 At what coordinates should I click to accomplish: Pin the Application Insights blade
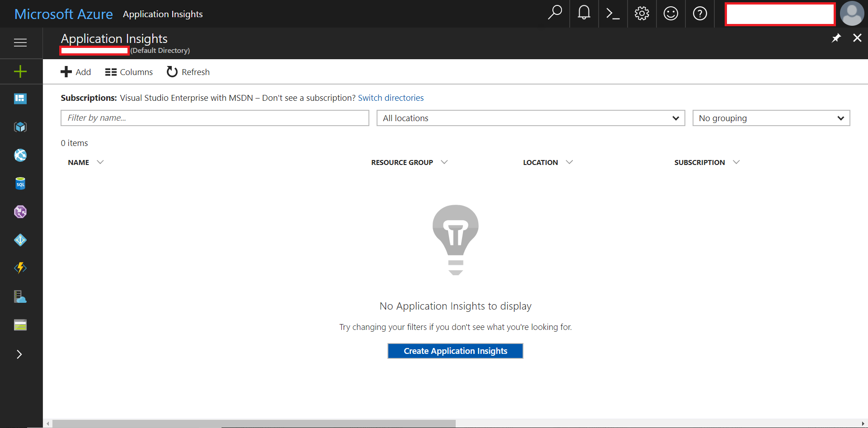coord(836,38)
